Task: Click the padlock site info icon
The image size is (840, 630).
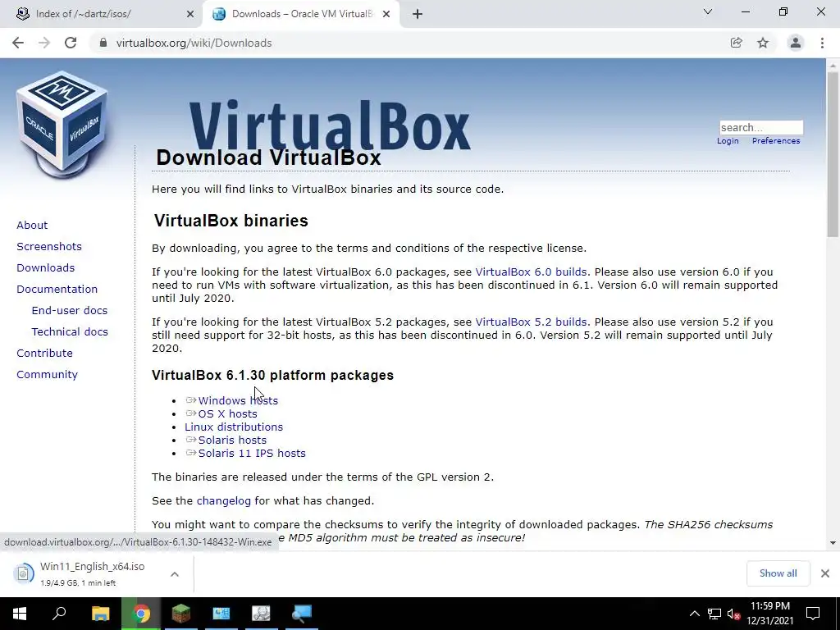Action: tap(103, 43)
